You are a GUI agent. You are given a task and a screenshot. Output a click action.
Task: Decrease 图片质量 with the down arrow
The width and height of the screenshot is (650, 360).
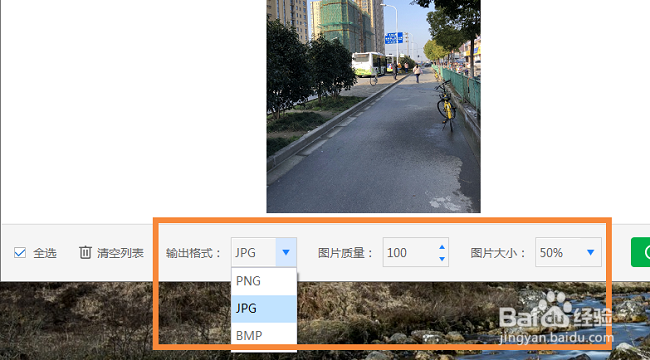(442, 258)
